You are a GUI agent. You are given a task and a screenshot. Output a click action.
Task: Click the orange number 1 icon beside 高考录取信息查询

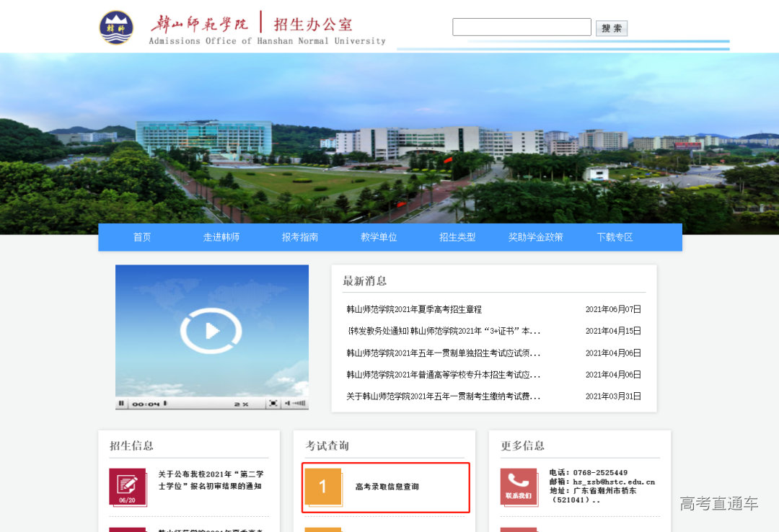point(323,487)
